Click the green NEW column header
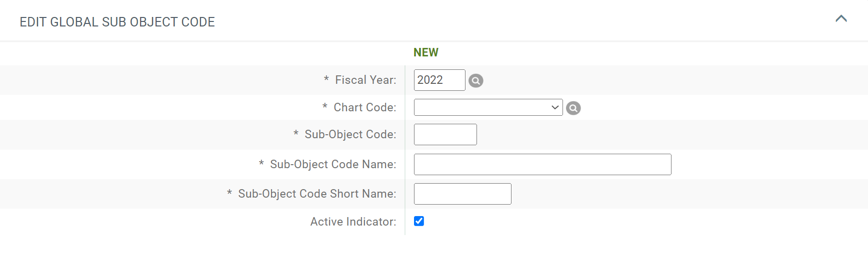Screen dimensions: 868x258 point(425,52)
